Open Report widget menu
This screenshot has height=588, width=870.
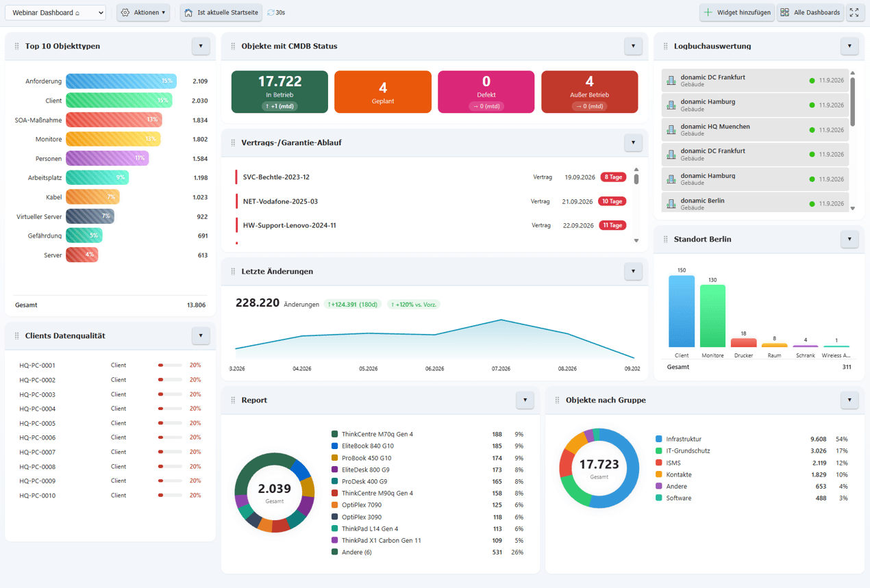pos(525,400)
